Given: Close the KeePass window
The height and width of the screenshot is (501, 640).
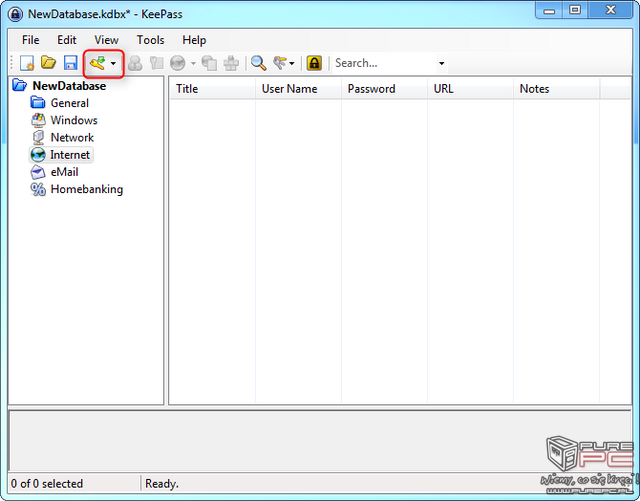Looking at the screenshot, I should pyautogui.click(x=611, y=10).
